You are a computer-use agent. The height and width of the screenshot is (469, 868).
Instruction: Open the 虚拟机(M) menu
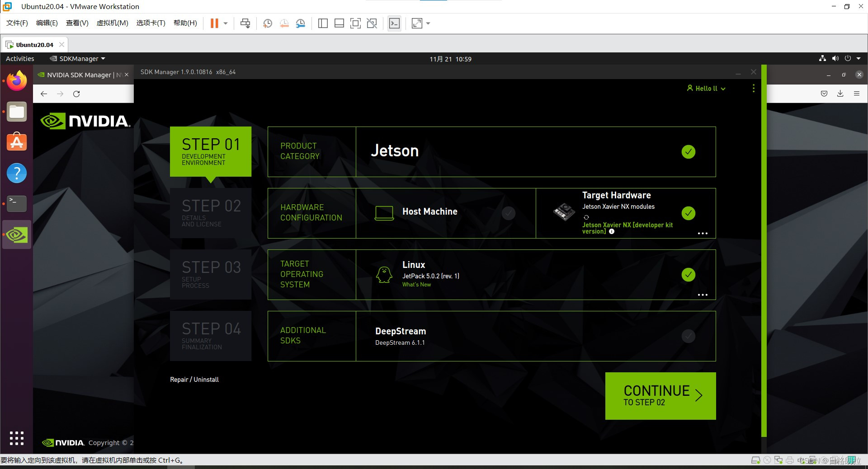[113, 23]
